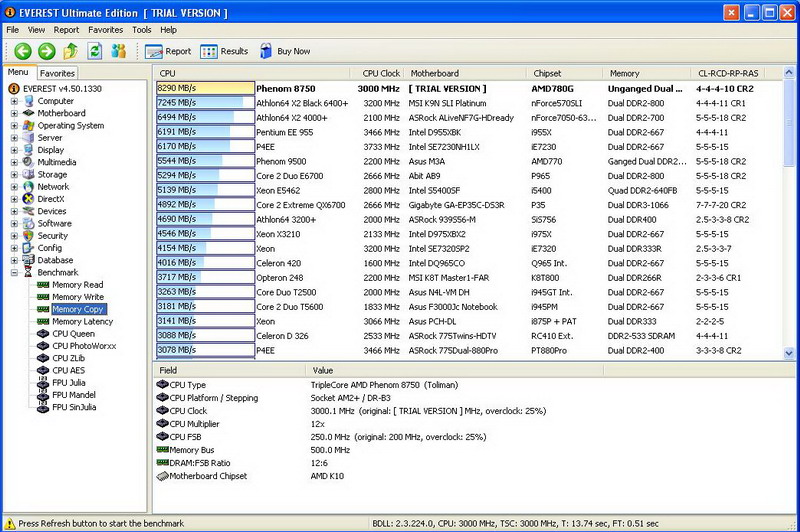Open the Report menu
800x532 pixels.
66,30
